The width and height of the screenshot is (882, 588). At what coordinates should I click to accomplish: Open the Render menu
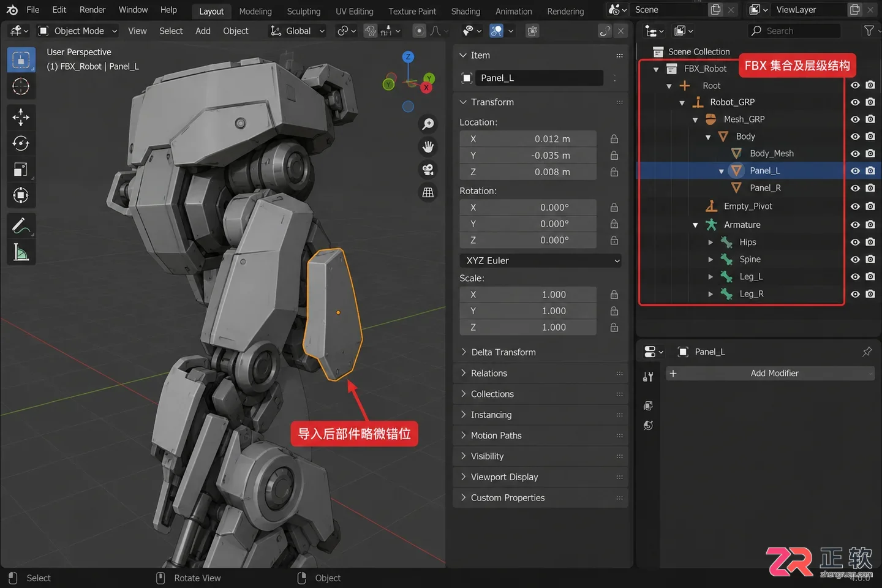[92, 10]
